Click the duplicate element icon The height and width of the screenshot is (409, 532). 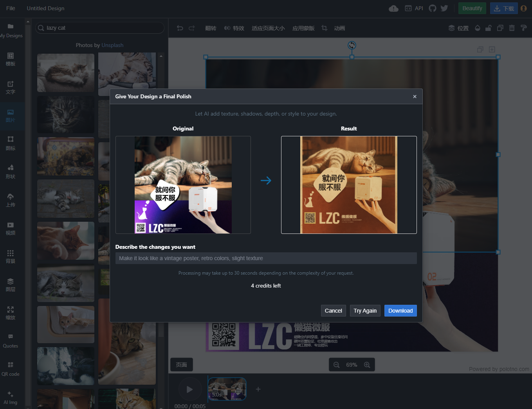tap(500, 28)
